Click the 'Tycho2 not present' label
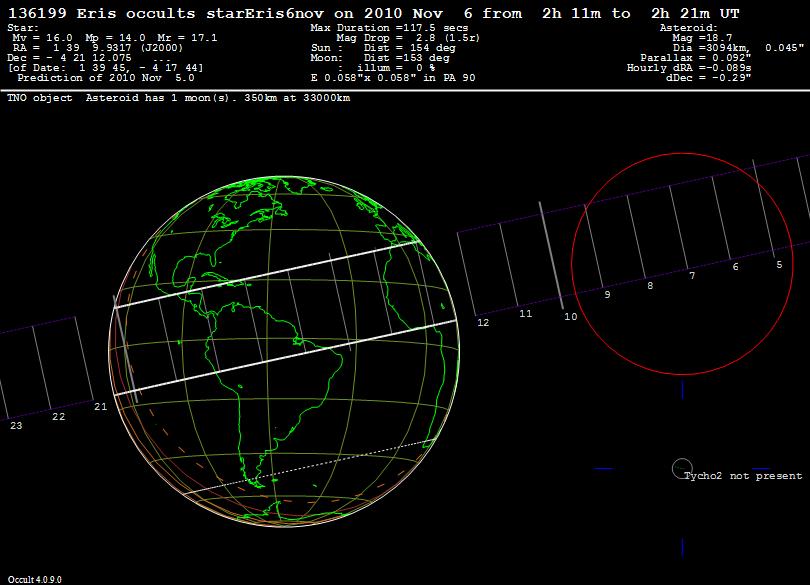 pos(743,476)
